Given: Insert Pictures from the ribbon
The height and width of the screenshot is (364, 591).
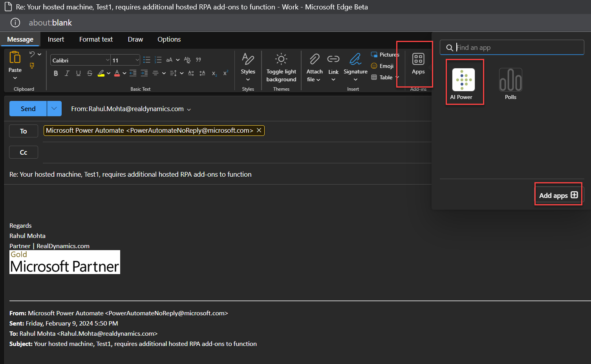Looking at the screenshot, I should click(385, 55).
